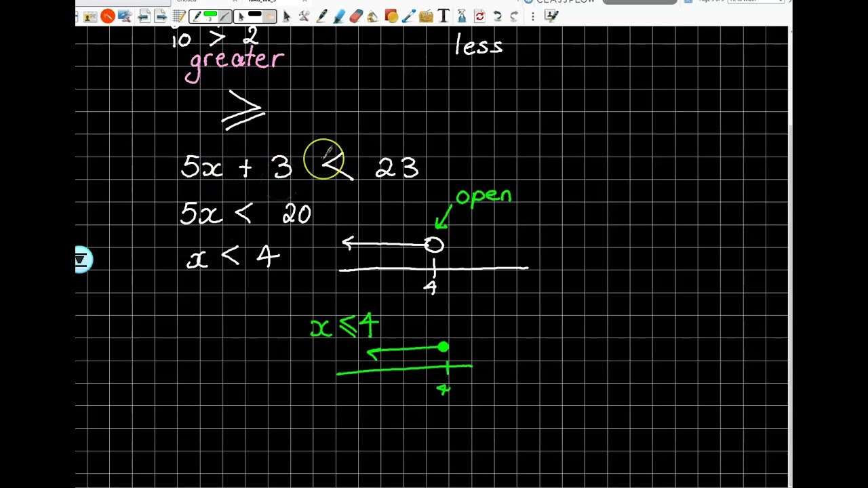Go to the next page
This screenshot has width=868, height=488.
click(x=161, y=16)
